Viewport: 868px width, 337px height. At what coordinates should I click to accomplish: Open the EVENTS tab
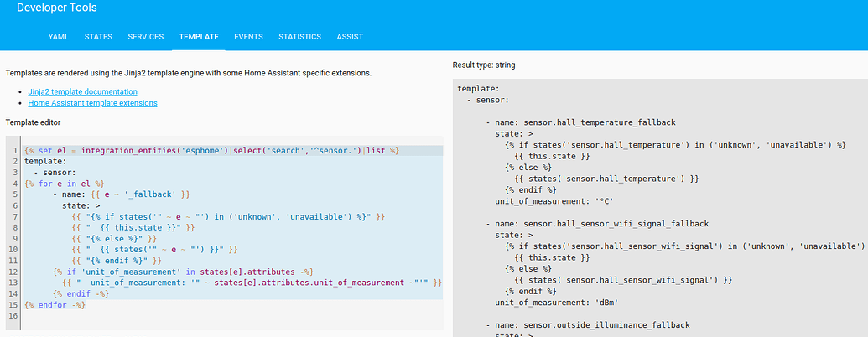point(248,37)
